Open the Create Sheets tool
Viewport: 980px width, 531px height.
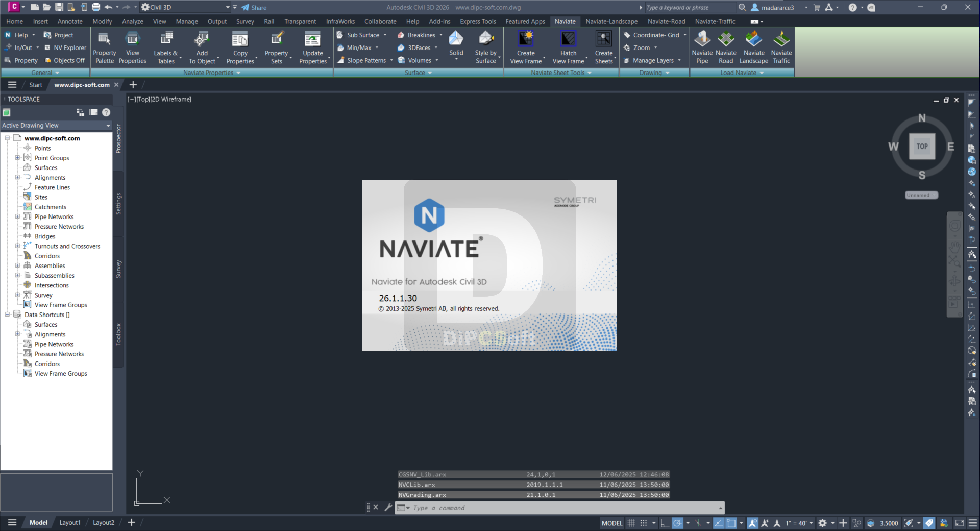[604, 47]
